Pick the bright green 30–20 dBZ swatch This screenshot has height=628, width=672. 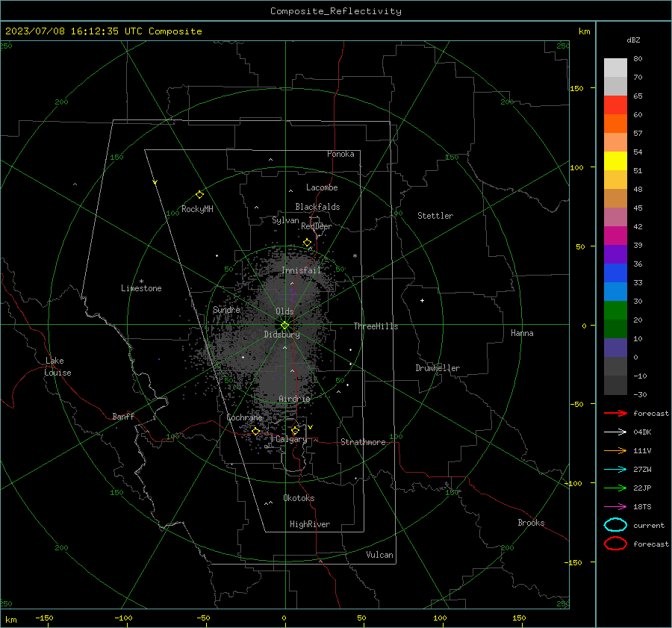coord(615,310)
